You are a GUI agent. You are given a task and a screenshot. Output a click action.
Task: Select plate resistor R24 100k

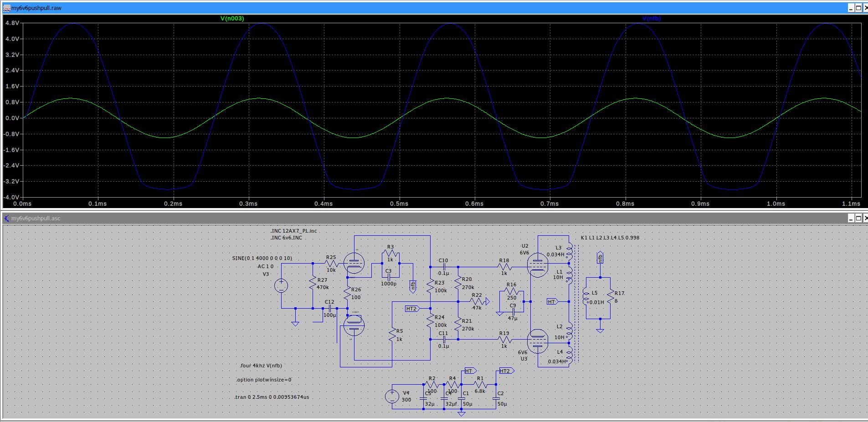coord(430,320)
